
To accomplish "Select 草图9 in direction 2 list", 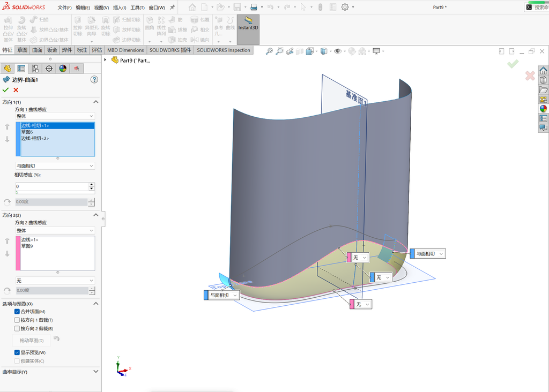I will [57, 246].
